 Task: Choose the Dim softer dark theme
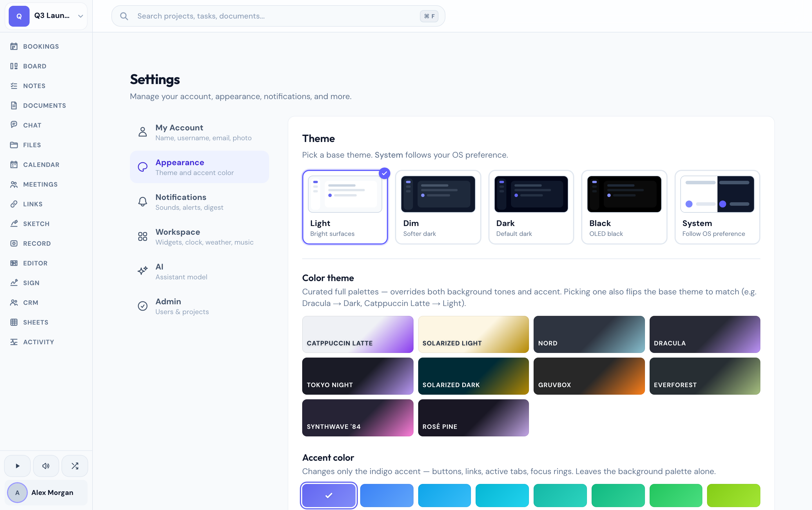pos(438,207)
